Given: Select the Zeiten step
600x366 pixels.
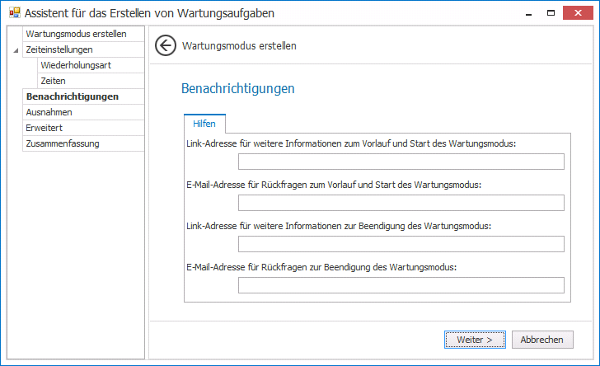Looking at the screenshot, I should pyautogui.click(x=91, y=81).
